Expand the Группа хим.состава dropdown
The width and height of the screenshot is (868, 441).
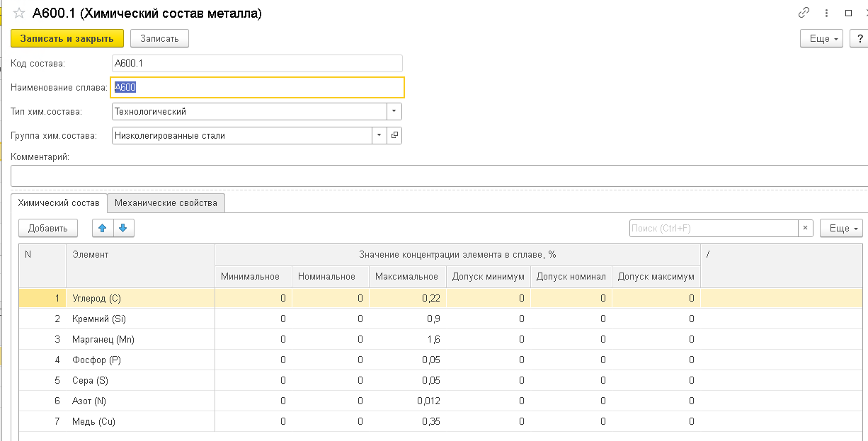click(379, 135)
